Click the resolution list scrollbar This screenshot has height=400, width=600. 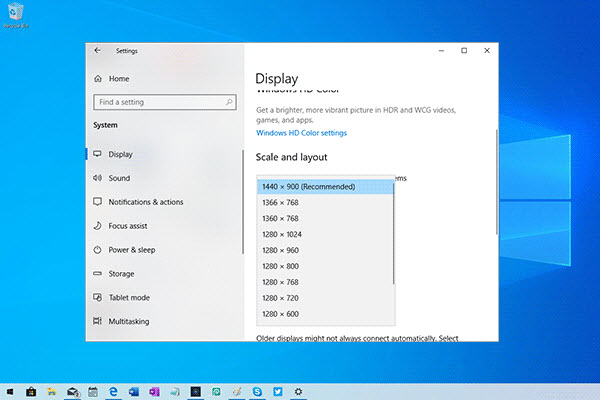click(393, 233)
